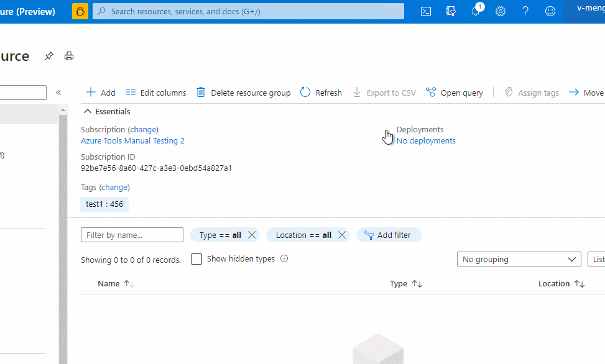Open the Azure Tools Manual Testing 2 subscription
The height and width of the screenshot is (364, 605).
tap(132, 140)
